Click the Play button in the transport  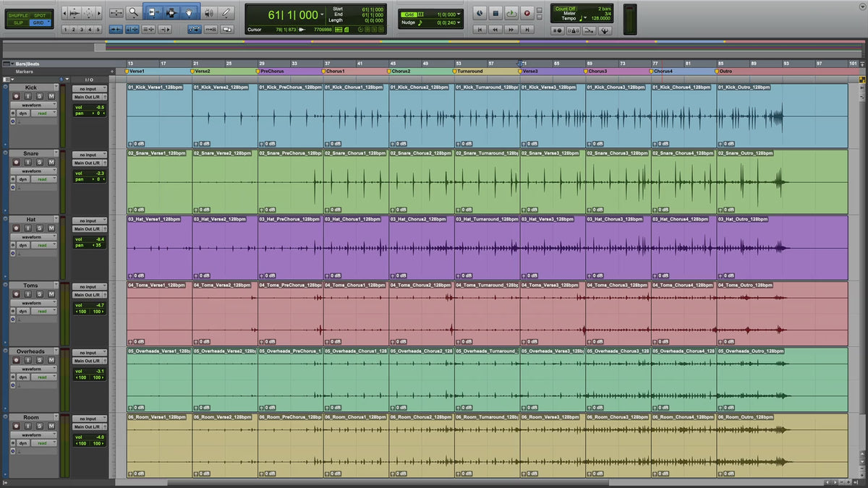tap(511, 13)
